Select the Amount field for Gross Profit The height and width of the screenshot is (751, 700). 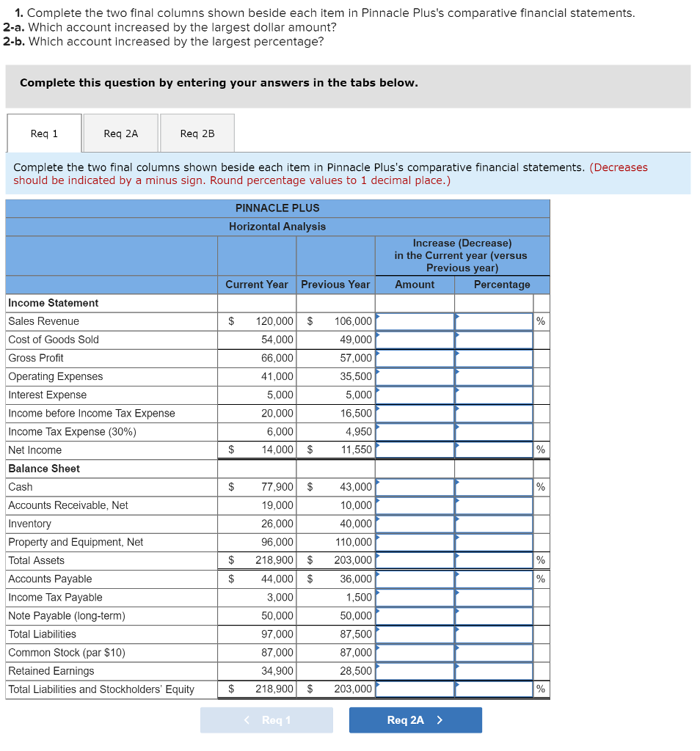pos(415,357)
